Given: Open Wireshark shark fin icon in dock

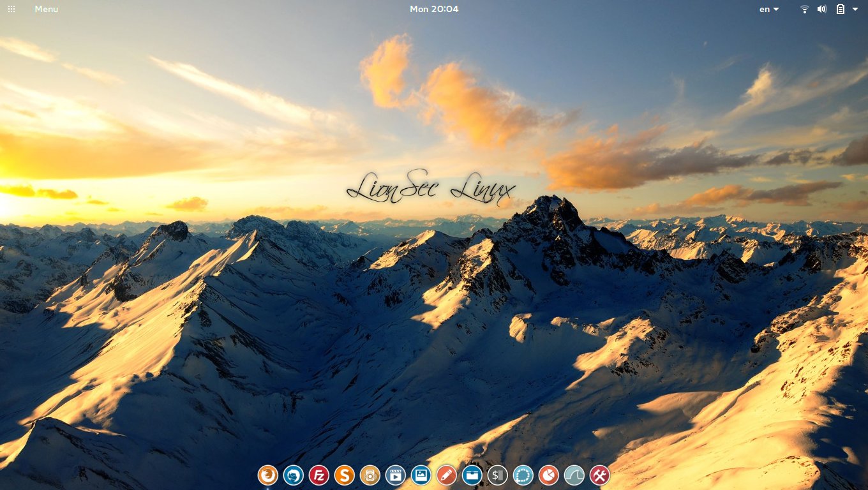Looking at the screenshot, I should pos(574,475).
